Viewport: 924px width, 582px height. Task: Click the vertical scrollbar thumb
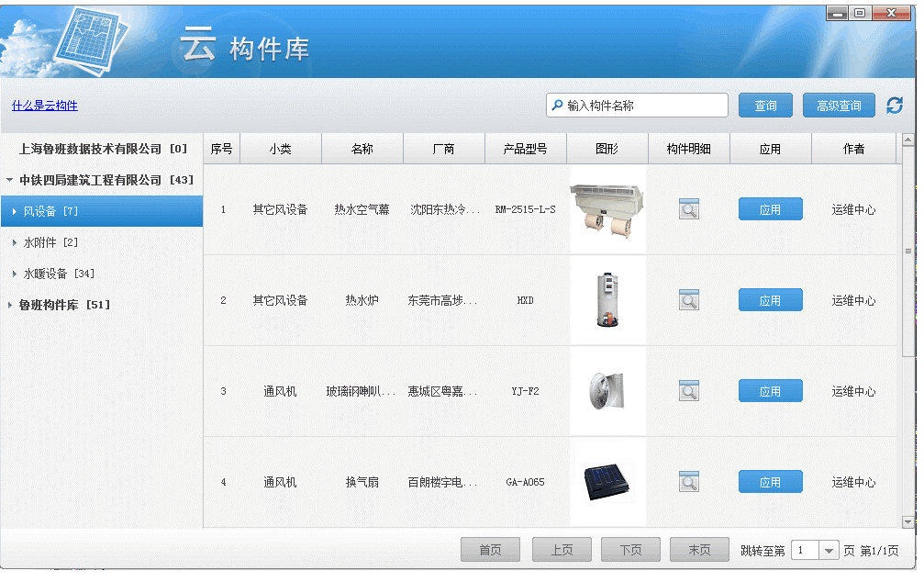[x=908, y=252]
